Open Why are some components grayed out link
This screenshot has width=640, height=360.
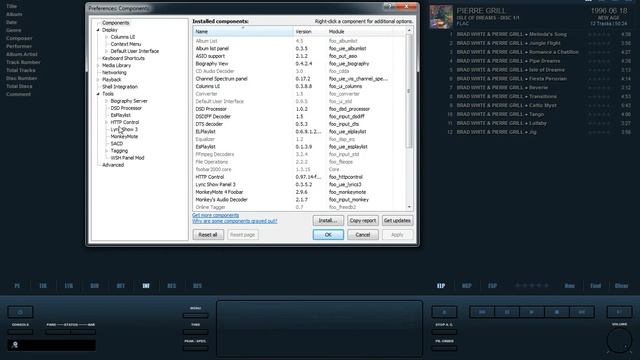pyautogui.click(x=235, y=221)
